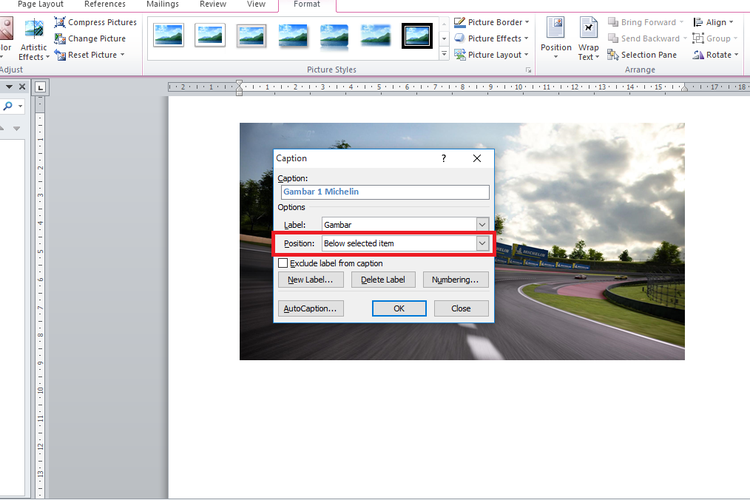Screen dimensions: 750x500
Task: Open the navigation pane search dropdown
Action: [x=20, y=106]
